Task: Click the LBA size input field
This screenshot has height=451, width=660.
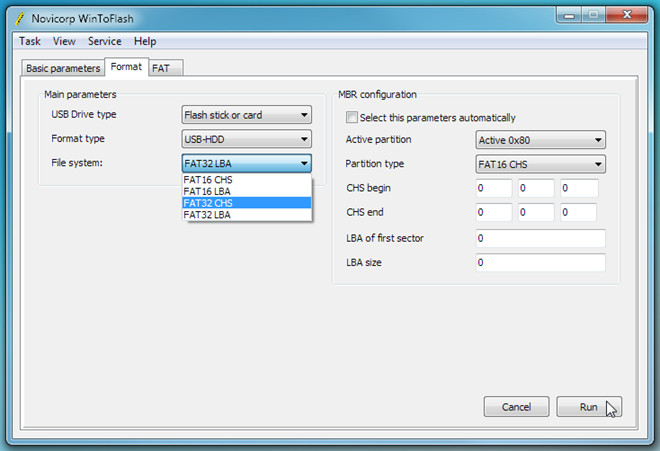Action: 540,263
